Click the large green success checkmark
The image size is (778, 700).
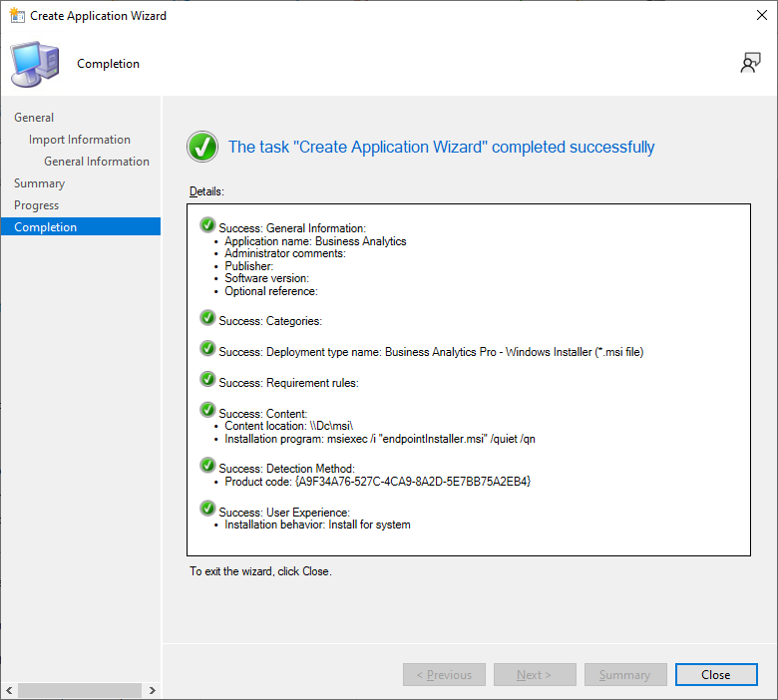tap(202, 147)
